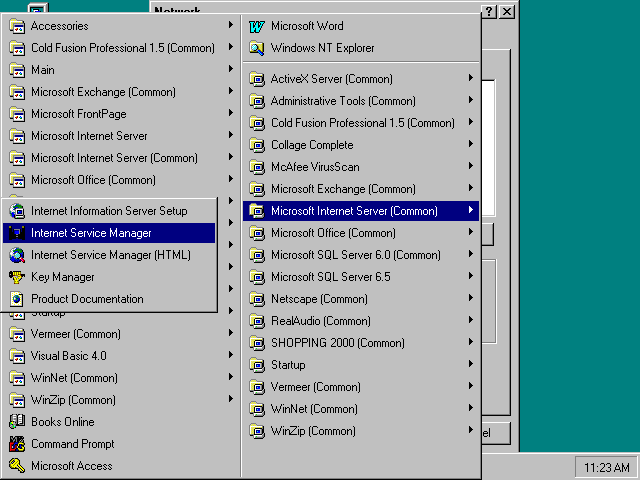Click the left menu WinZip (Common) group icon
The image size is (640, 480).
click(17, 400)
